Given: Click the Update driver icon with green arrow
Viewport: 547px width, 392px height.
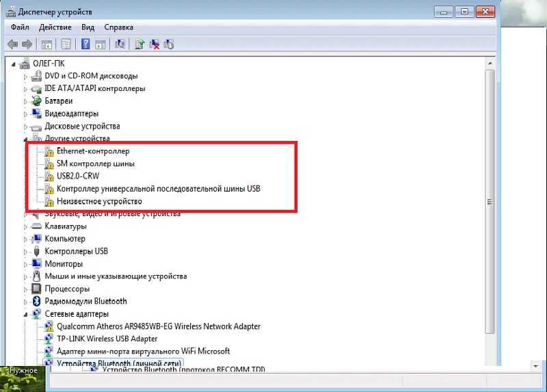Looking at the screenshot, I should coord(139,44).
